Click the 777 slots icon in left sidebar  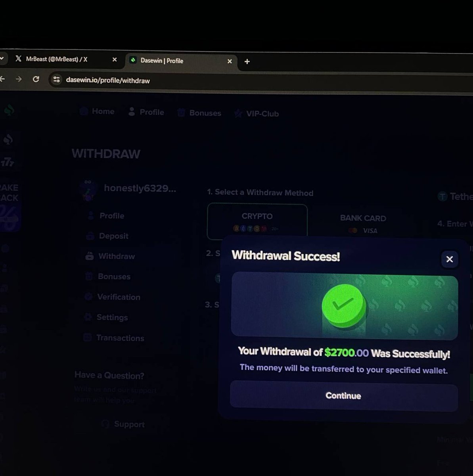click(x=8, y=161)
